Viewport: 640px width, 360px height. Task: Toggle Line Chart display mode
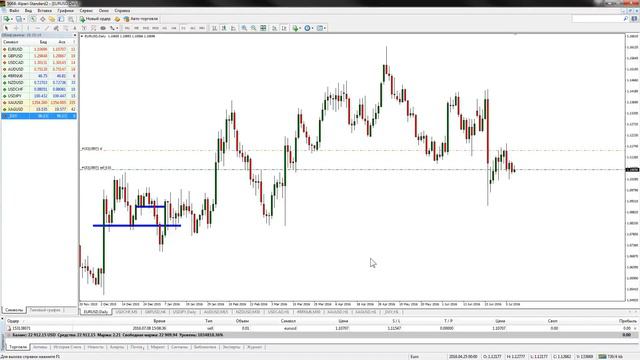click(x=233, y=28)
